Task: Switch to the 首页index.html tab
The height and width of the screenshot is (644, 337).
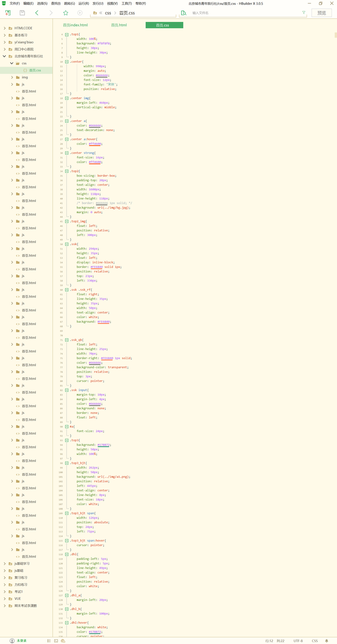Action: [x=75, y=25]
